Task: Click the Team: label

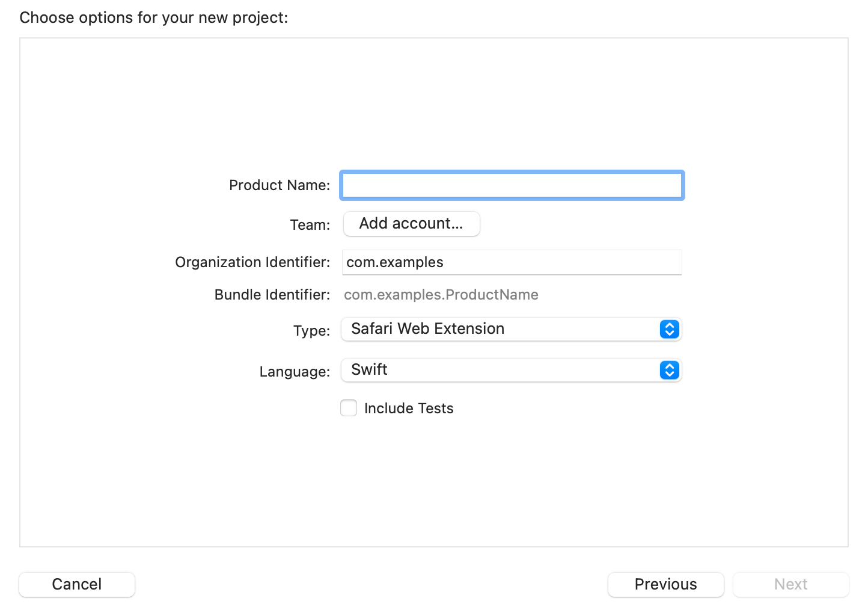Action: pos(310,225)
